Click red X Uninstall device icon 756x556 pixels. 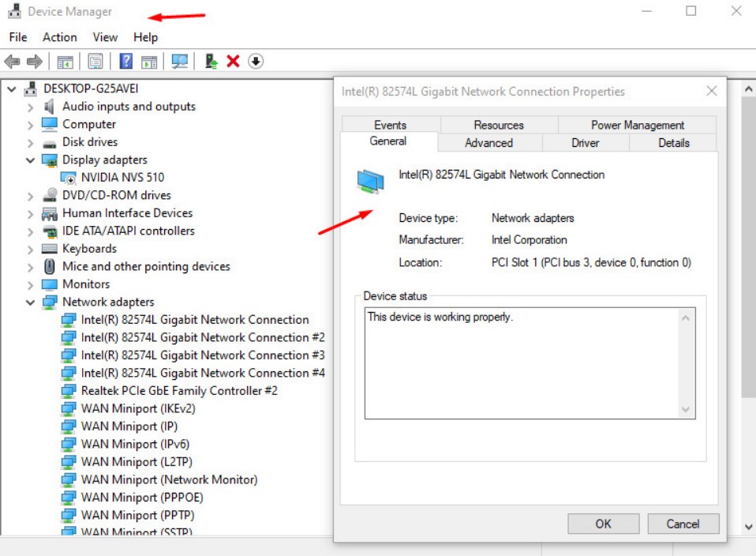(x=234, y=62)
